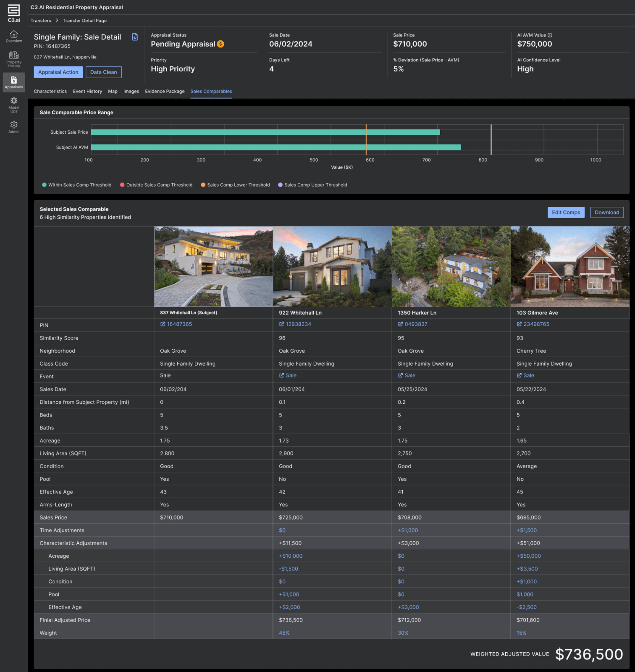635x672 pixels.
Task: Click the Appraisal Action button
Action: [58, 72]
